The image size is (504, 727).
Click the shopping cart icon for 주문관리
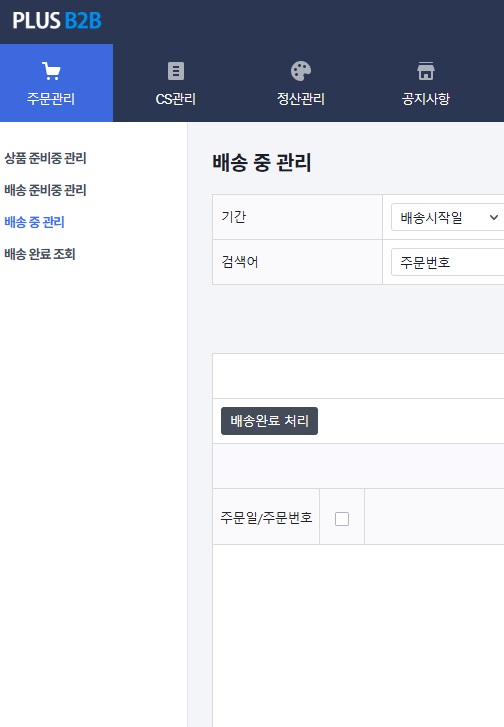pos(51,71)
